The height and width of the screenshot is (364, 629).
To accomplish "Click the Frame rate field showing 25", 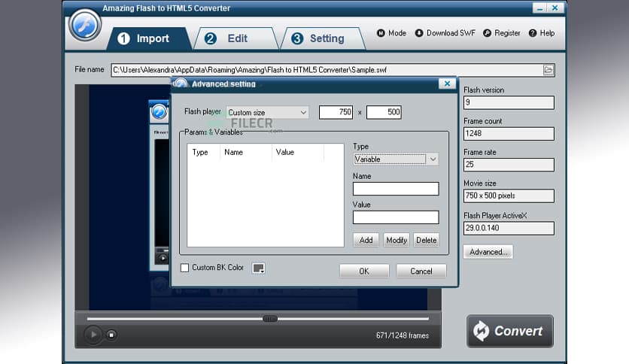I will pyautogui.click(x=509, y=165).
